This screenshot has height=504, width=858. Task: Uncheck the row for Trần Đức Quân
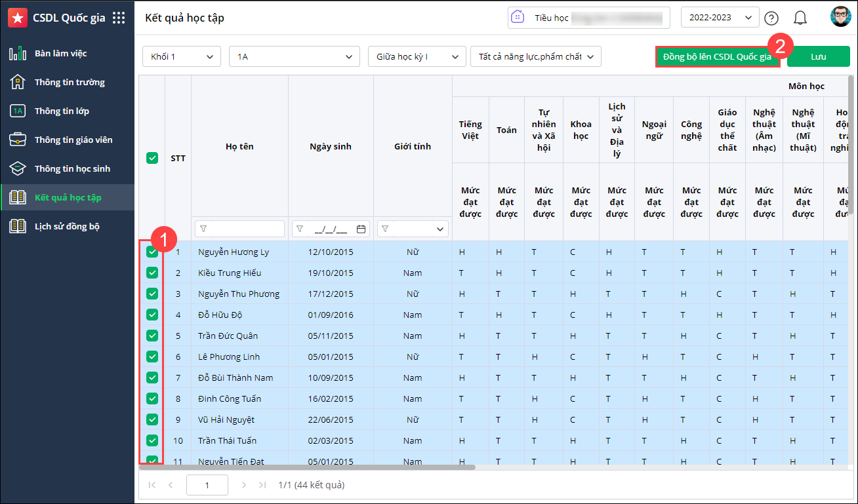tap(152, 336)
